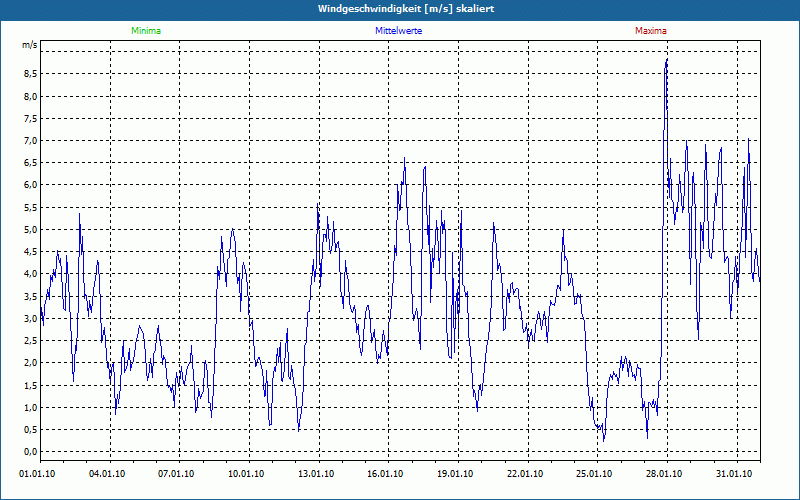Click the green Minima legend label

[x=146, y=31]
